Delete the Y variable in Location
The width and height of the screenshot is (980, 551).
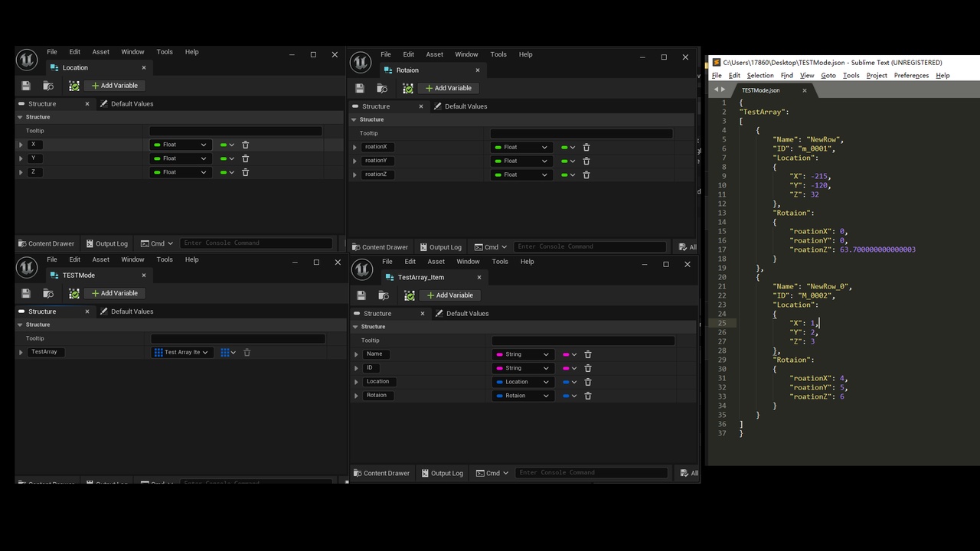(x=246, y=158)
